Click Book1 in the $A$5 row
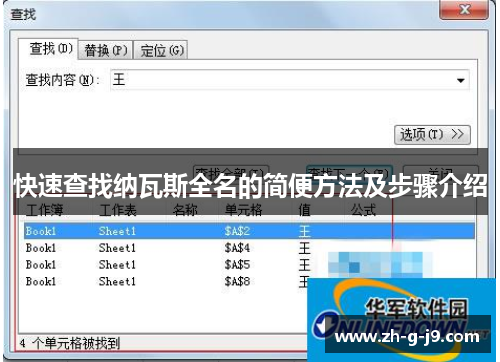The width and height of the screenshot is (500, 362). 41,265
